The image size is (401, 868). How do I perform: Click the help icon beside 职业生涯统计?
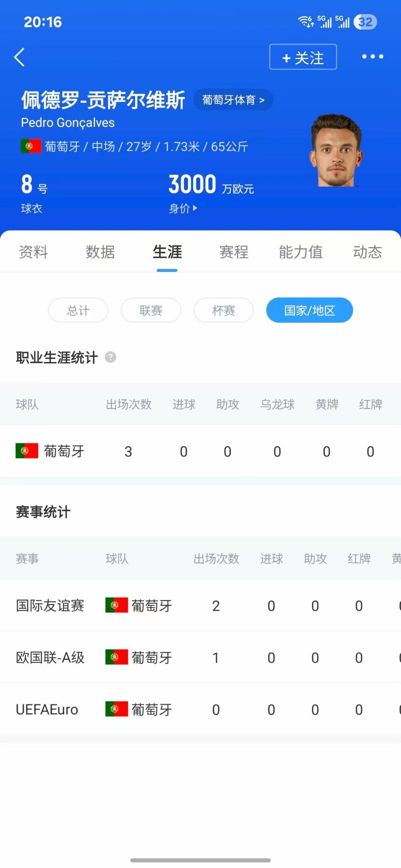[110, 357]
